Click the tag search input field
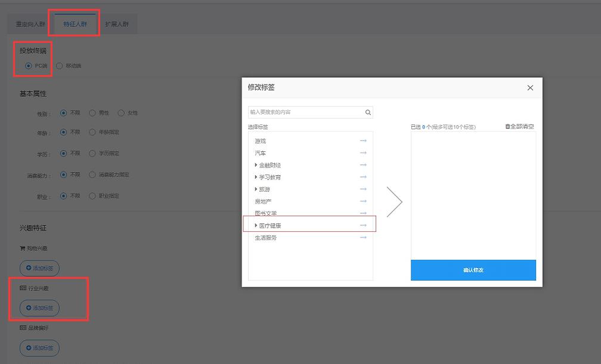This screenshot has width=601, height=364. pyautogui.click(x=306, y=112)
